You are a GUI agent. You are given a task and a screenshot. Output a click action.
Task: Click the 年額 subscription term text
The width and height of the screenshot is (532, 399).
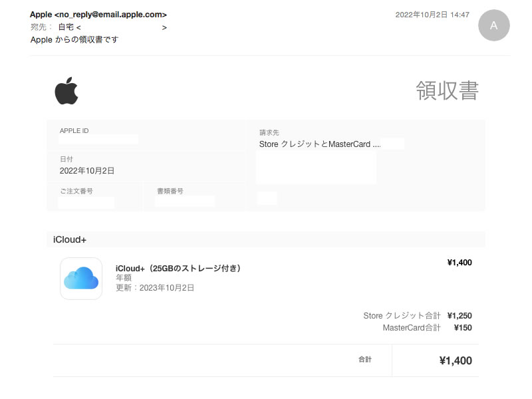(x=124, y=278)
